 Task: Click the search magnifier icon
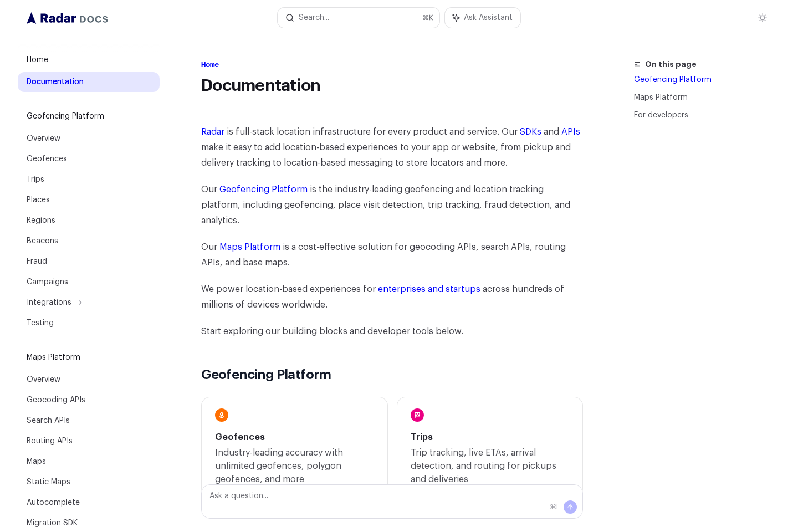tap(289, 18)
